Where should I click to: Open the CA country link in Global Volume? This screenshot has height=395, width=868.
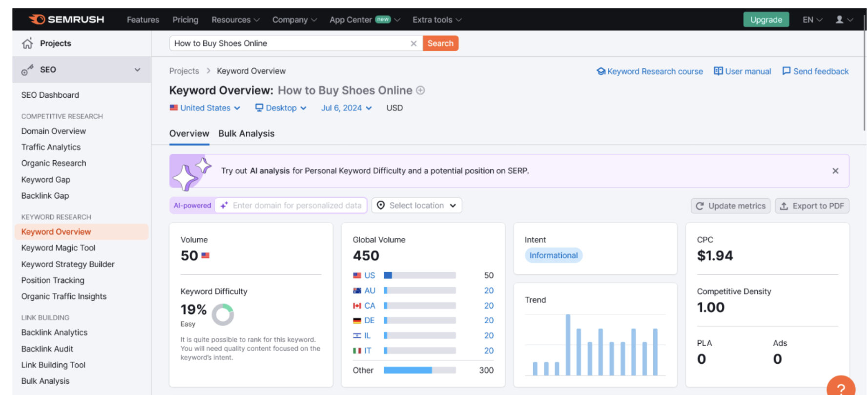pos(370,306)
